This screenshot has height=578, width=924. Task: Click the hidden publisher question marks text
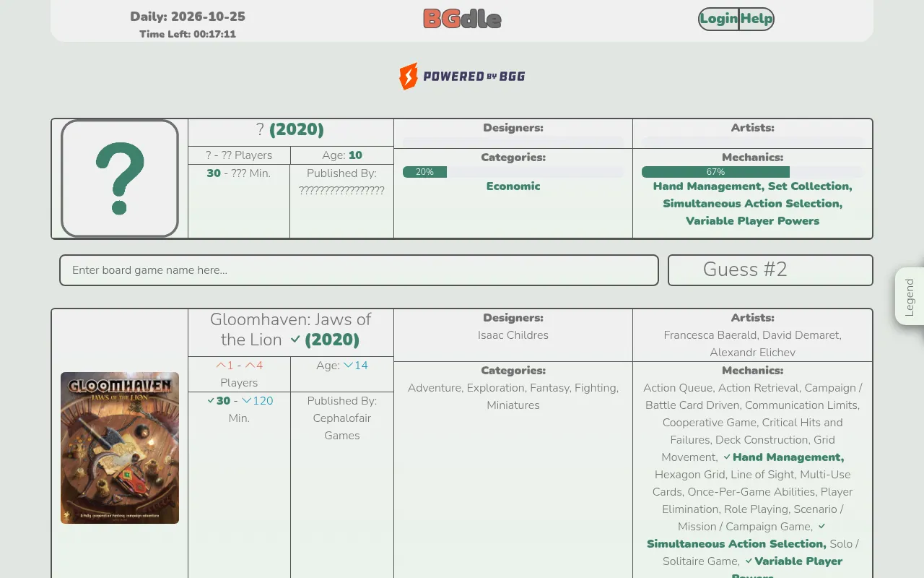coord(342,191)
